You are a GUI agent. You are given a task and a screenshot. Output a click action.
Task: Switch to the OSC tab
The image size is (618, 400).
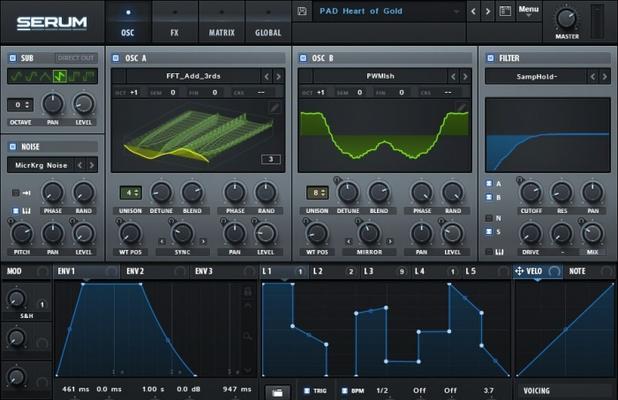point(128,22)
